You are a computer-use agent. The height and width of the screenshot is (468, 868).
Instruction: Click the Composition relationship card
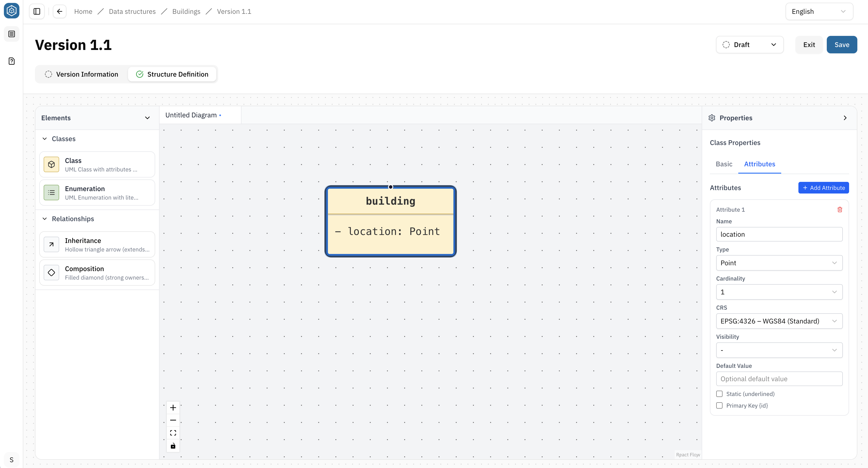tap(97, 272)
